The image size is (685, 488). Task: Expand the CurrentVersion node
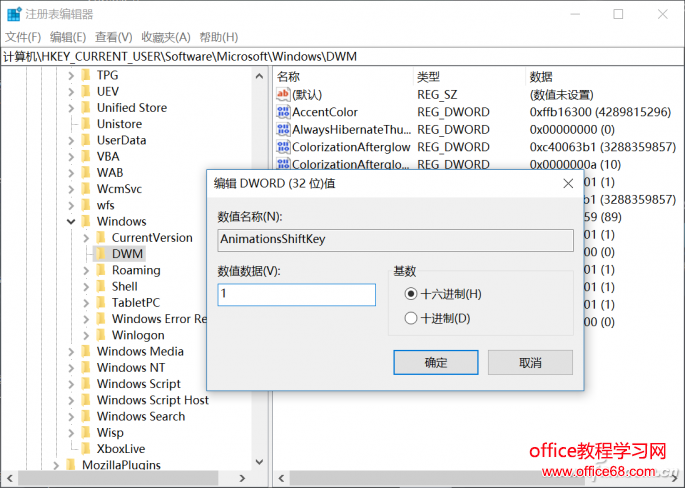pos(86,238)
